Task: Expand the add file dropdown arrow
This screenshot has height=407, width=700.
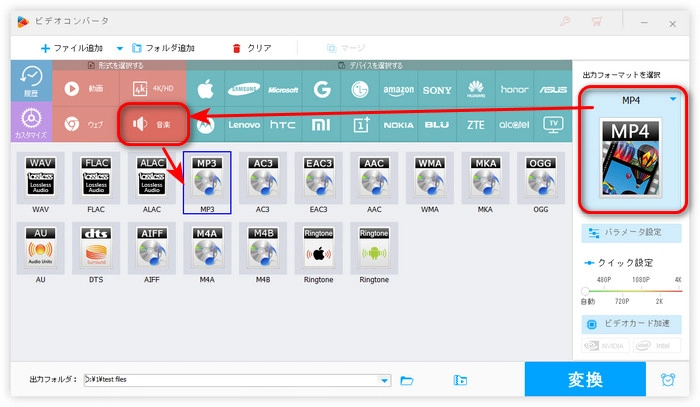Action: (120, 48)
